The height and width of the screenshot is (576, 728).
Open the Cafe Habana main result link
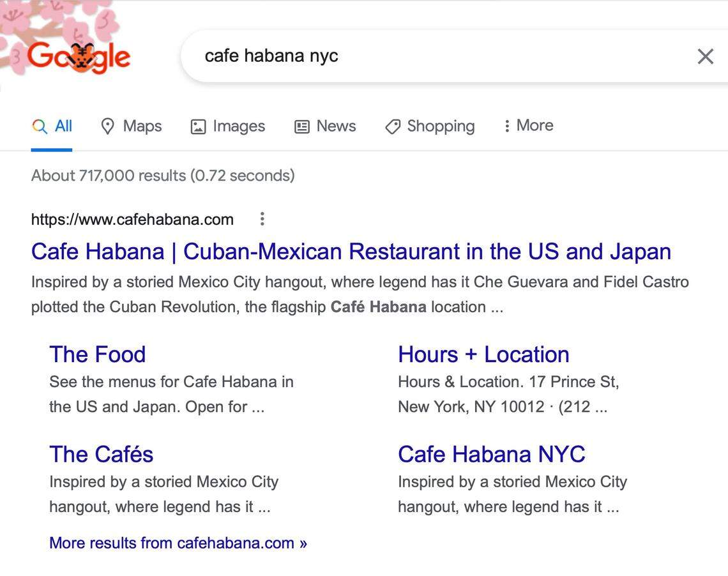coord(351,251)
